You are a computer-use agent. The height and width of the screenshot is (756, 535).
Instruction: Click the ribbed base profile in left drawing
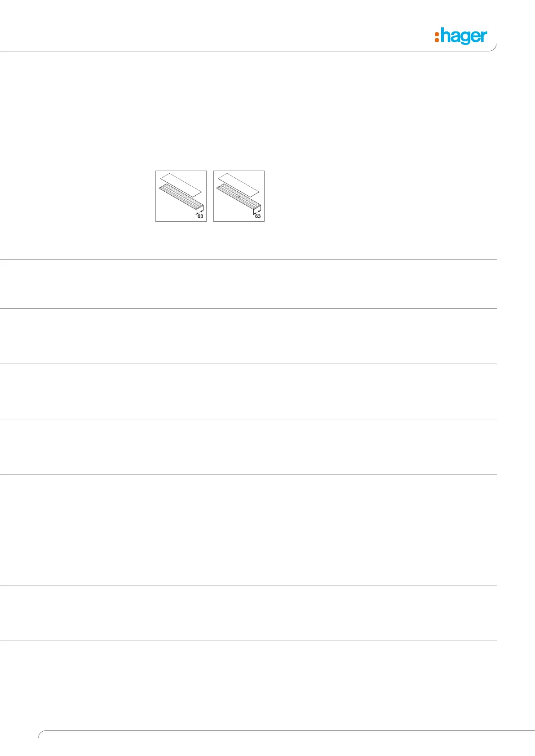pyautogui.click(x=177, y=196)
